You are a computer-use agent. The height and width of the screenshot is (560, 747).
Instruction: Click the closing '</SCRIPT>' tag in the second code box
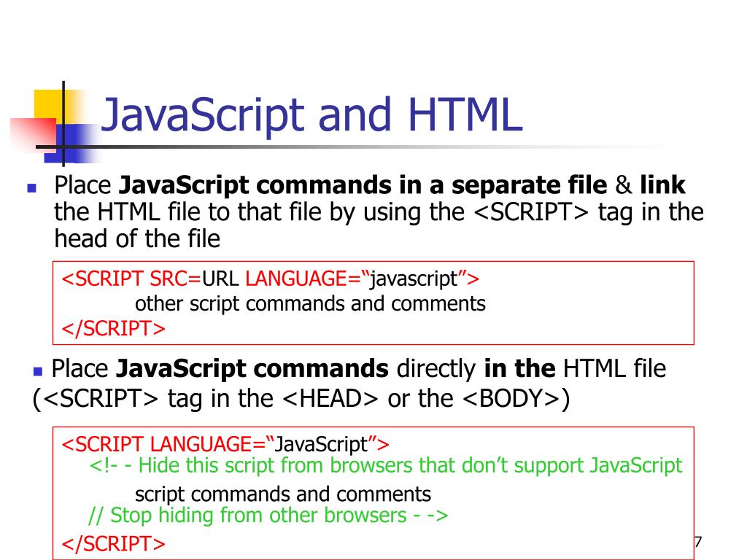coord(113,544)
